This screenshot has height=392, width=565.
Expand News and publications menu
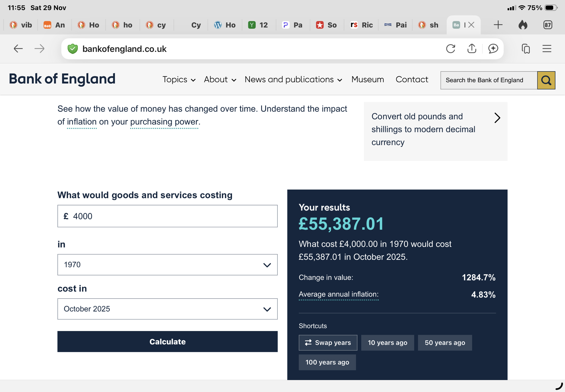tap(293, 80)
